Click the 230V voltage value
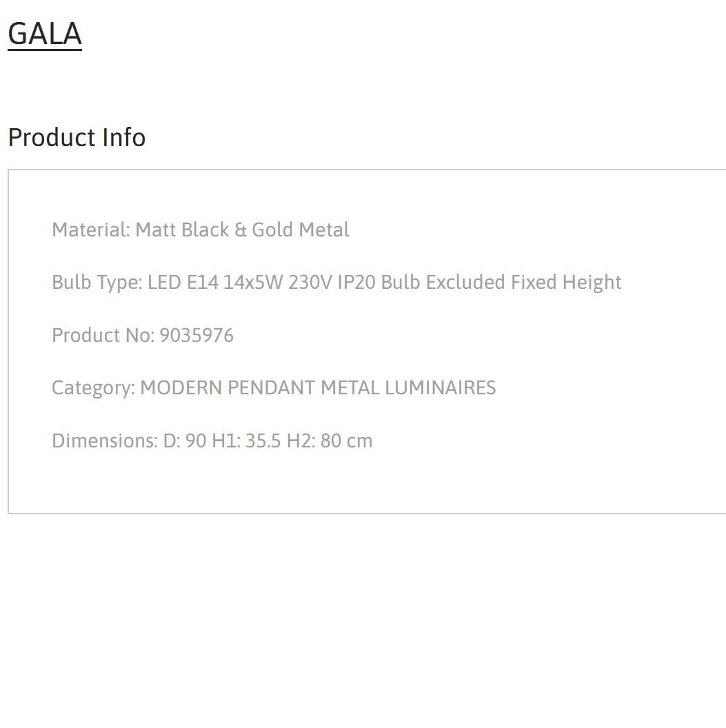The image size is (726, 728). pos(310,282)
